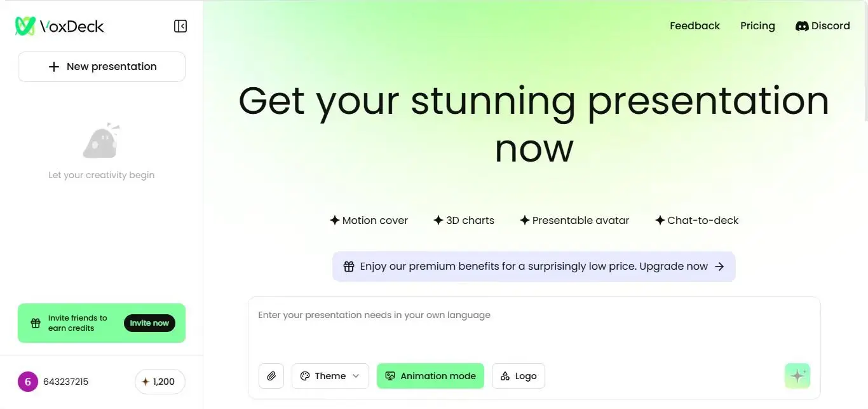Start a New presentation
This screenshot has width=868, height=409.
102,67
